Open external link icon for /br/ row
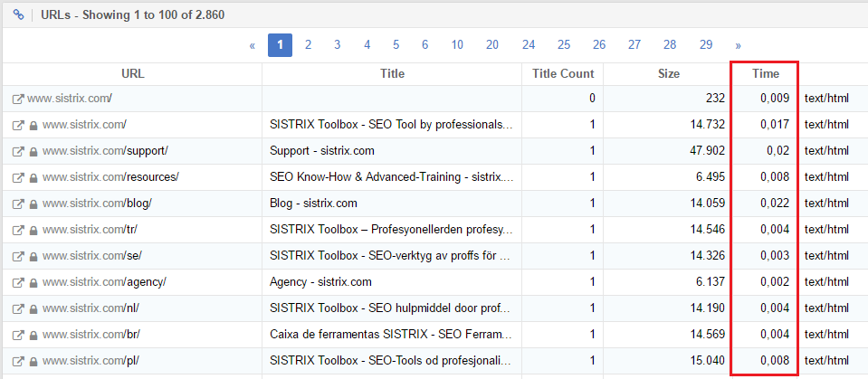The height and width of the screenshot is (379, 868). pos(18,335)
